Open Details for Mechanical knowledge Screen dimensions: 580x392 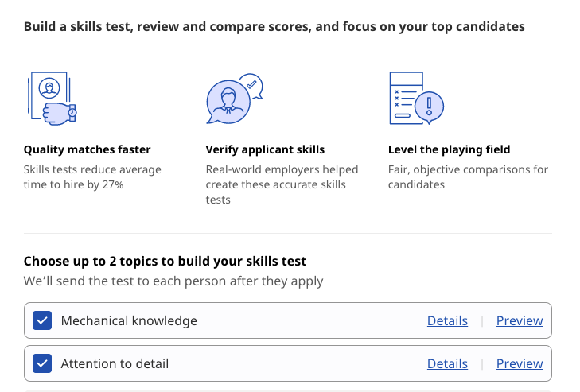pos(447,320)
